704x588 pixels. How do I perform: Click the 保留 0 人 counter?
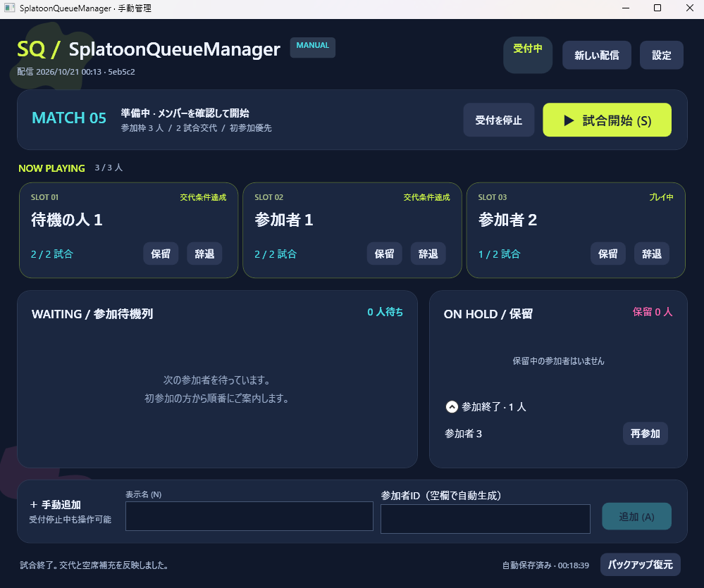click(653, 312)
